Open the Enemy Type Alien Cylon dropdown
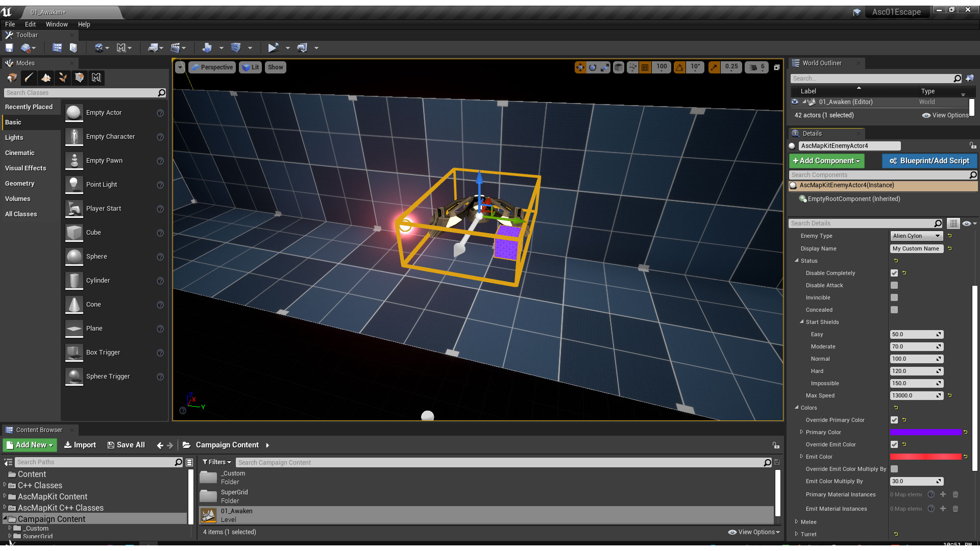The image size is (980, 551). [917, 236]
